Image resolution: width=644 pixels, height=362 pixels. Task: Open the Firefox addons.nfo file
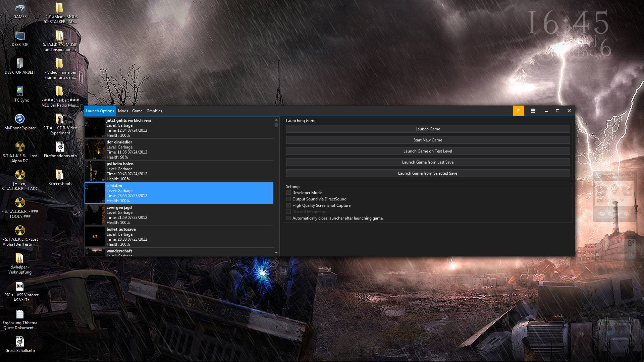pos(60,147)
